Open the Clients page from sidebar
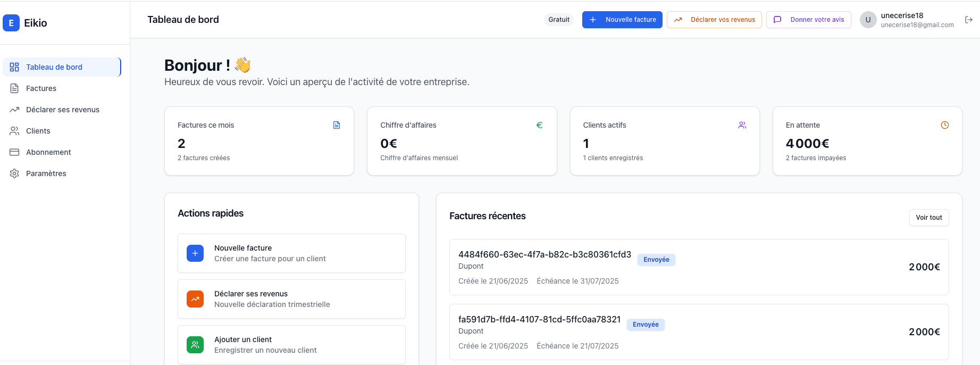Image resolution: width=980 pixels, height=365 pixels. point(38,131)
